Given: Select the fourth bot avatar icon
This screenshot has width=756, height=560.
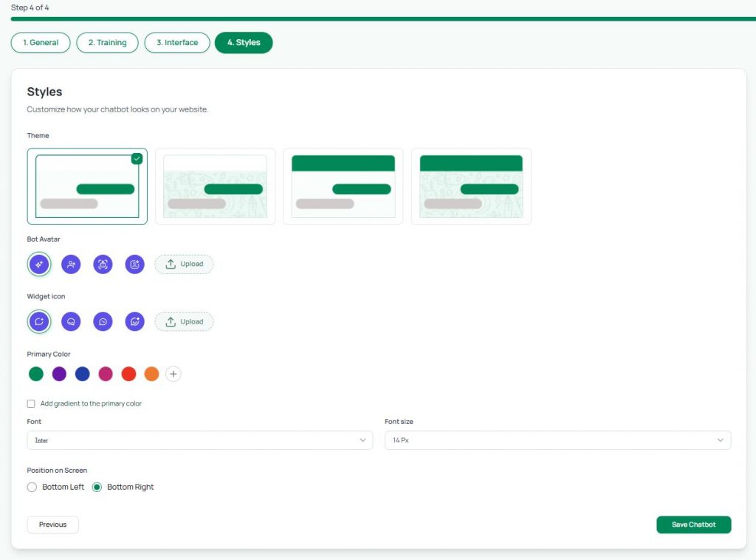Looking at the screenshot, I should coord(134,264).
